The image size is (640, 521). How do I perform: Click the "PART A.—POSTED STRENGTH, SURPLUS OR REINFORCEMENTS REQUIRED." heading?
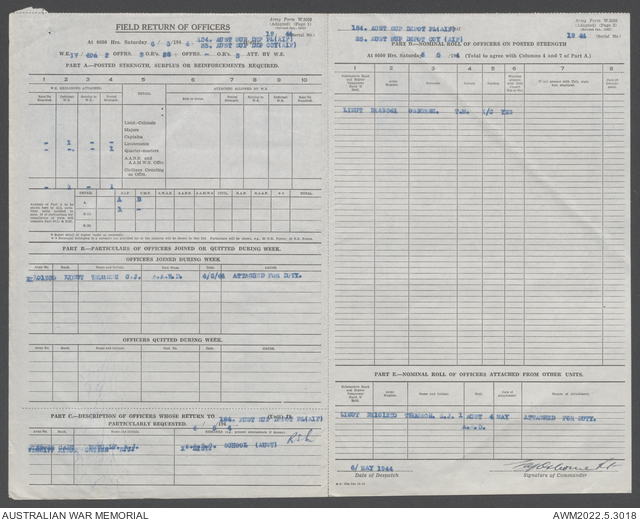(172, 65)
